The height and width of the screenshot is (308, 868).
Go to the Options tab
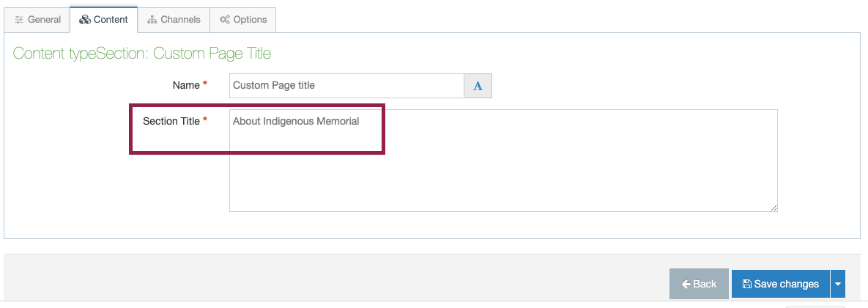coord(243,19)
